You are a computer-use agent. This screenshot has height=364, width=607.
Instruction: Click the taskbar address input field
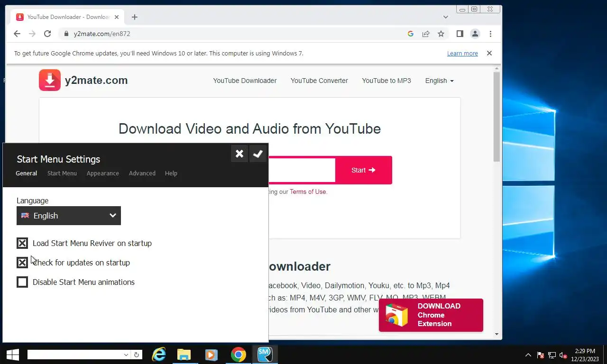click(74, 355)
